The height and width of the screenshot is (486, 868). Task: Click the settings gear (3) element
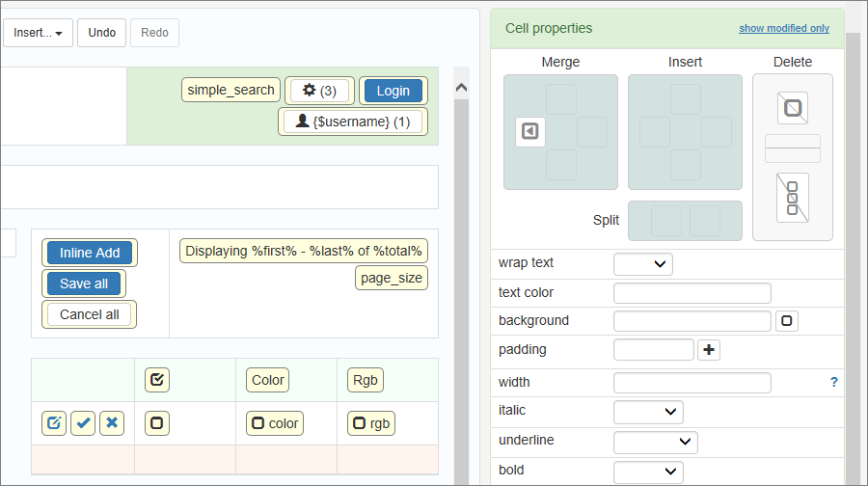pos(321,91)
